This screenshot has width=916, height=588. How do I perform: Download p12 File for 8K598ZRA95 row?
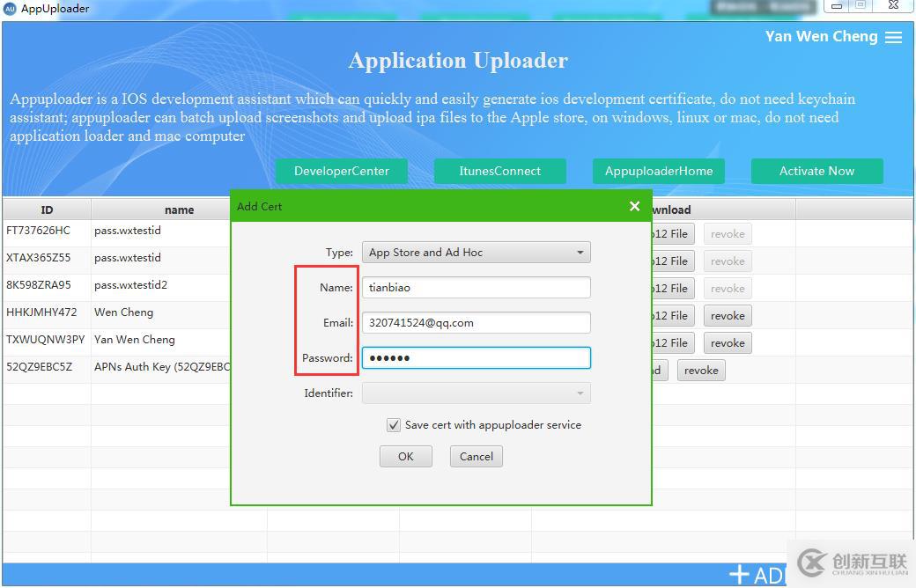click(673, 289)
